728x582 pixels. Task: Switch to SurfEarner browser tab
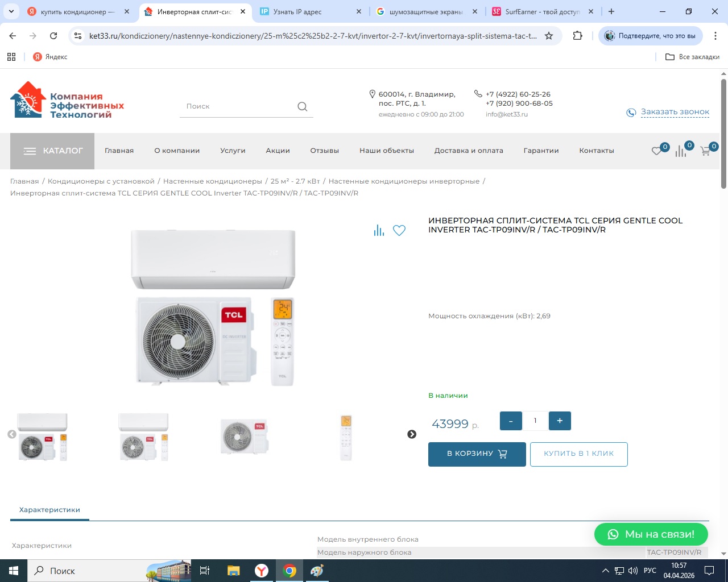[543, 11]
